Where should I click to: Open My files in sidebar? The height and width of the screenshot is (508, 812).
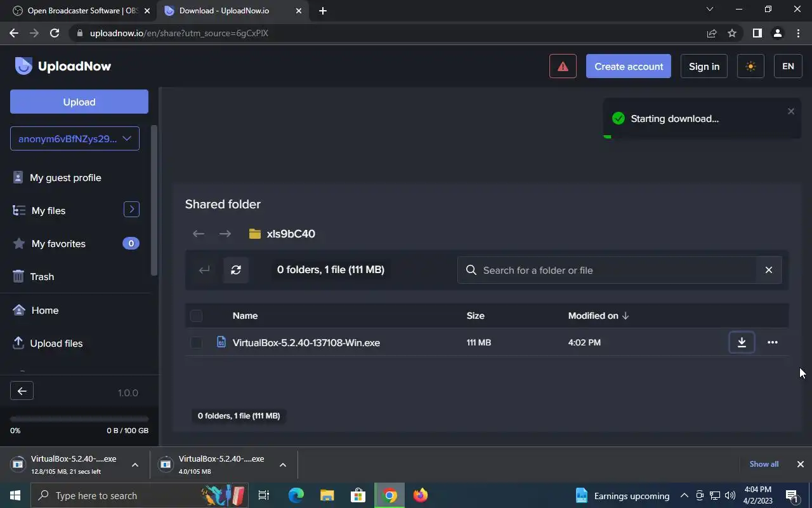pyautogui.click(x=48, y=211)
